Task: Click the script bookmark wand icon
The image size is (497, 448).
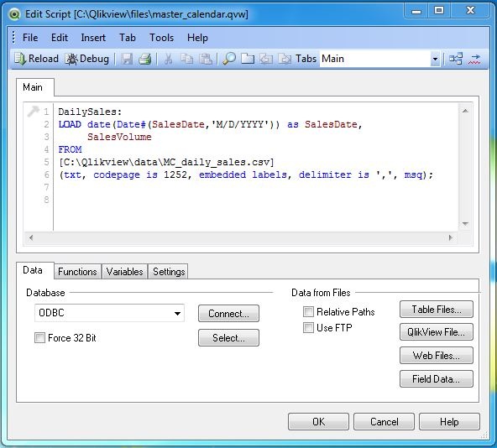Action: (33, 111)
